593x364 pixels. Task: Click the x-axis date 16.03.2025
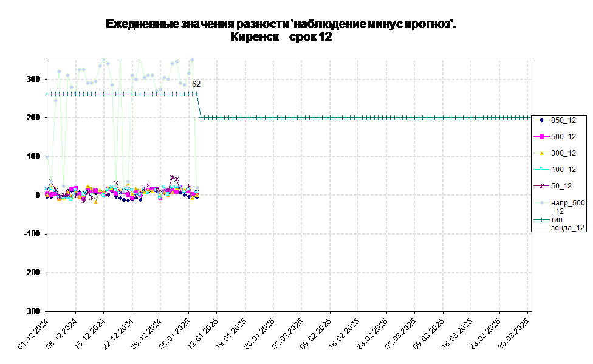[458, 334]
